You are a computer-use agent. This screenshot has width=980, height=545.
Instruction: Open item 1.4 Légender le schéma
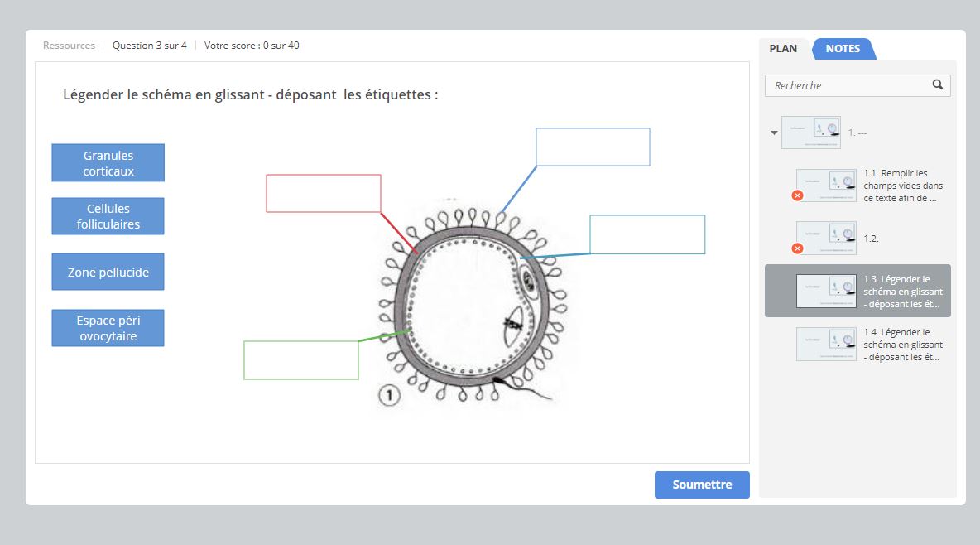point(902,345)
